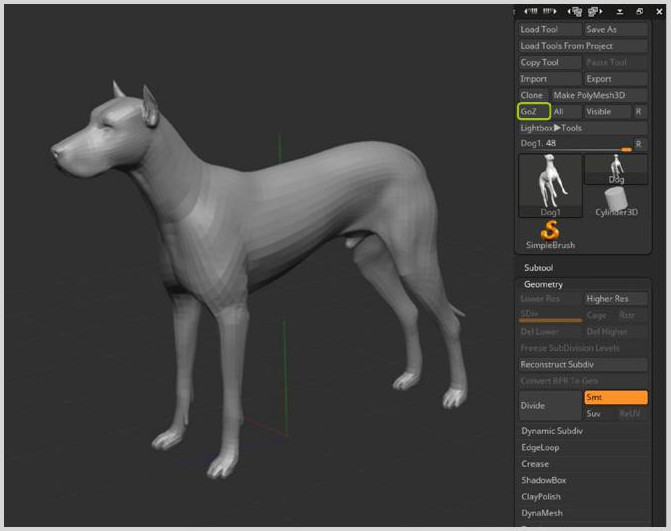Pick the Cylinder3D primitive icon

(616, 201)
